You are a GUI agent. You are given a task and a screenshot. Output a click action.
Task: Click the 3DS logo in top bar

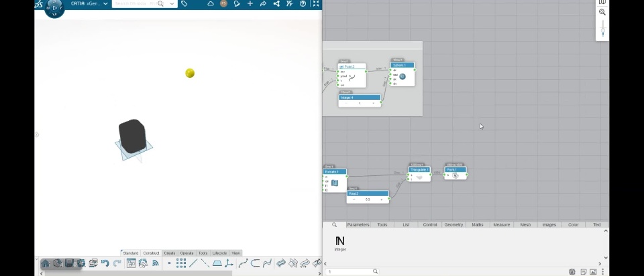(x=39, y=4)
